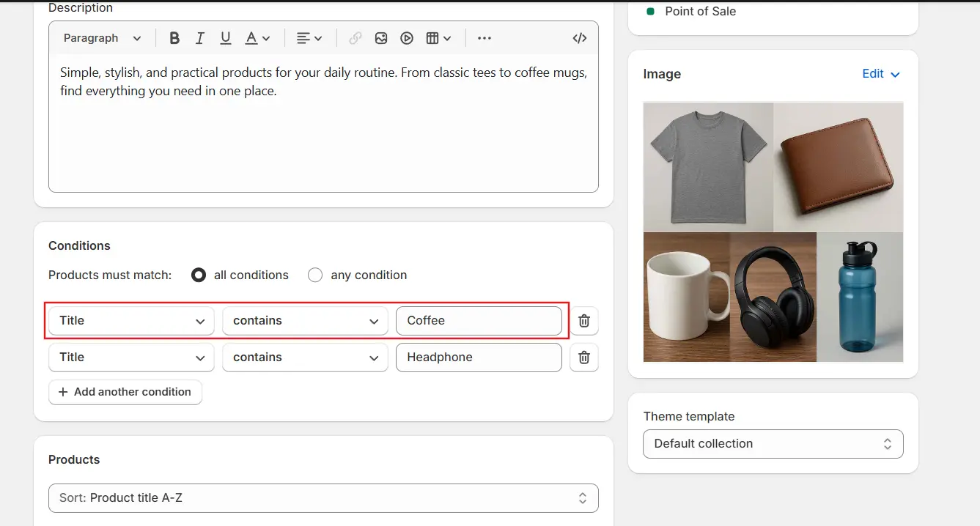
Task: Open the Paragraph style dropdown
Action: point(102,38)
